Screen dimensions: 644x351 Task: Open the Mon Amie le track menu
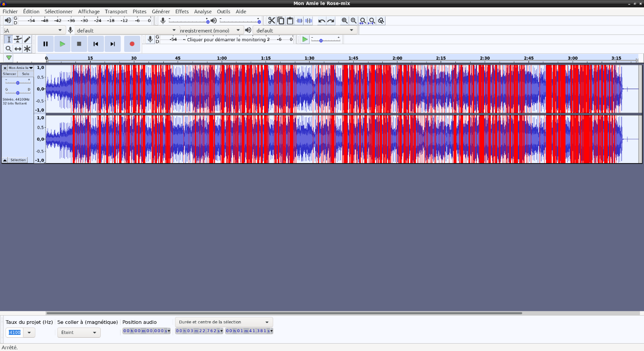21,68
